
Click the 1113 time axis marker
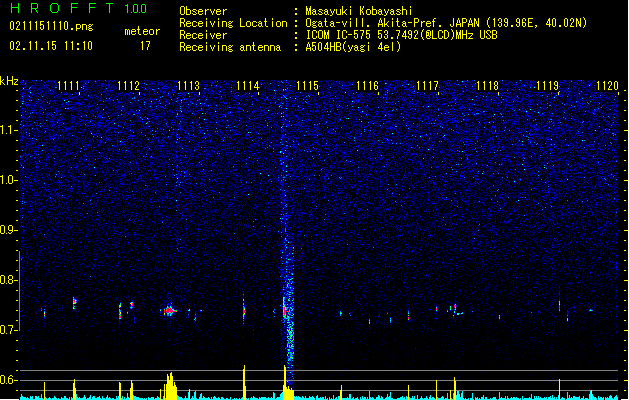[x=188, y=85]
